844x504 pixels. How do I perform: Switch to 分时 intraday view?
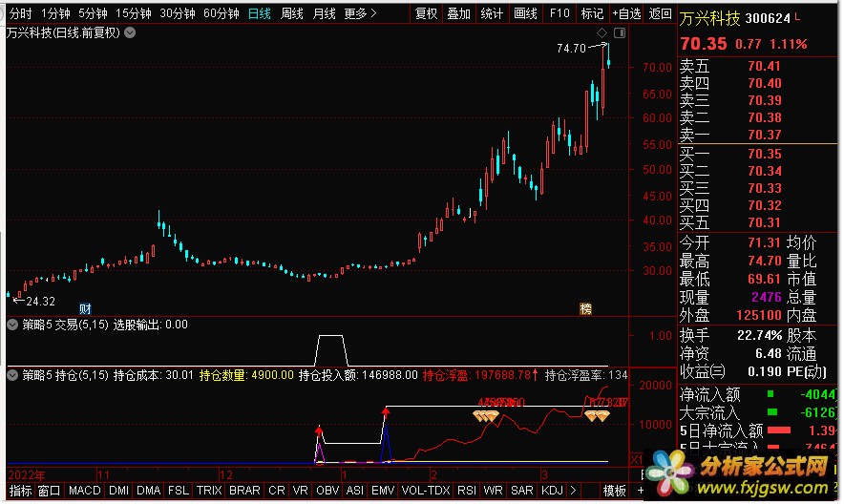point(20,13)
